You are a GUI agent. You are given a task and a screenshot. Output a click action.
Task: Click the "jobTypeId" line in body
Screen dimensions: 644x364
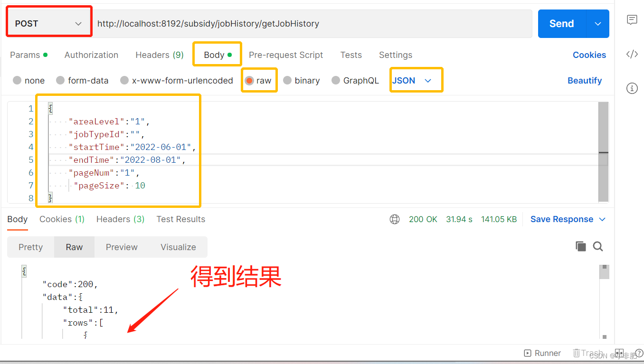click(106, 134)
